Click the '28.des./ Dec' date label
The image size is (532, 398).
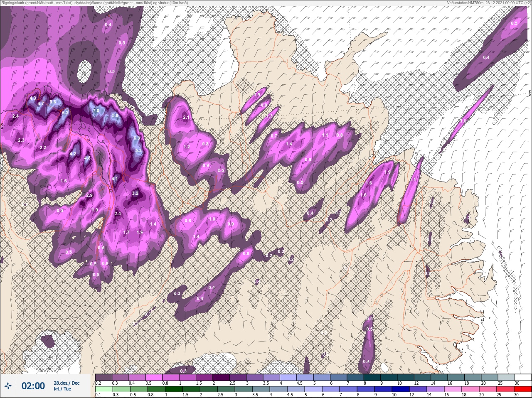click(x=66, y=383)
